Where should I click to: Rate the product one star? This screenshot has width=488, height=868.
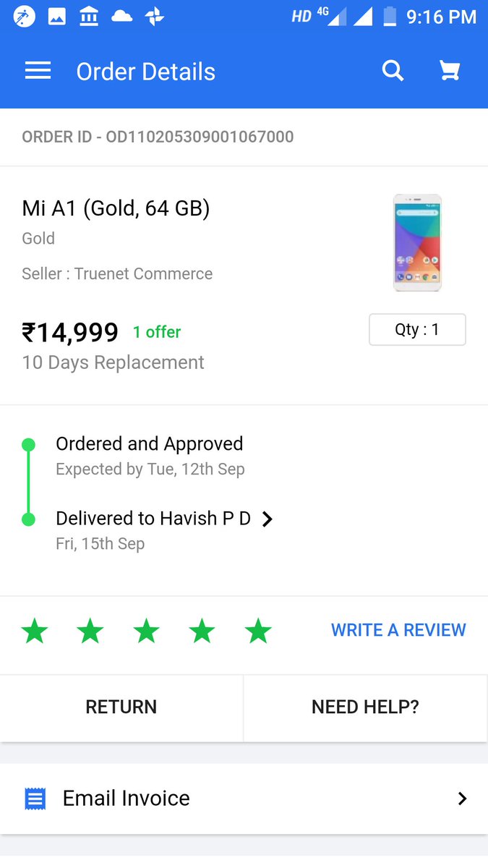35,631
